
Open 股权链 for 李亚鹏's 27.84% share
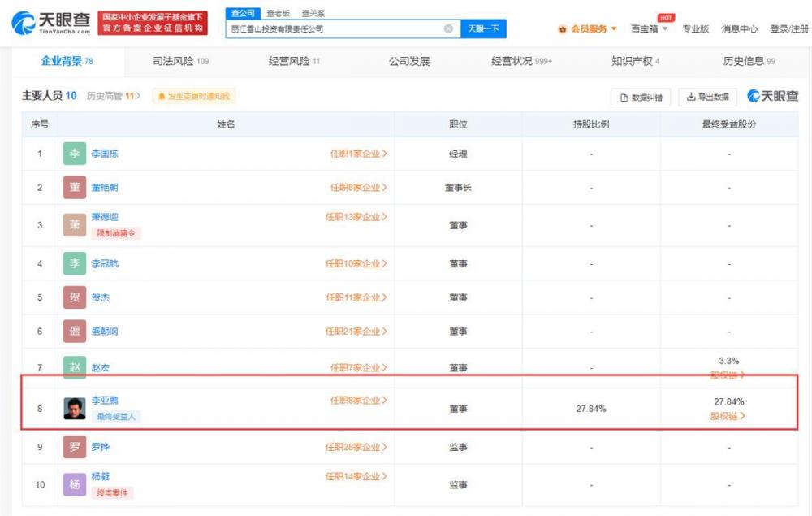click(728, 416)
